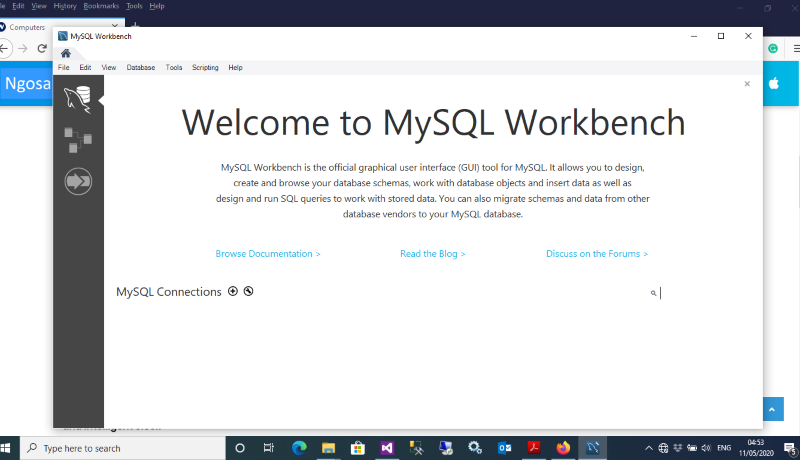The image size is (800, 460).
Task: Open the clock and date in taskbar
Action: coord(756,448)
